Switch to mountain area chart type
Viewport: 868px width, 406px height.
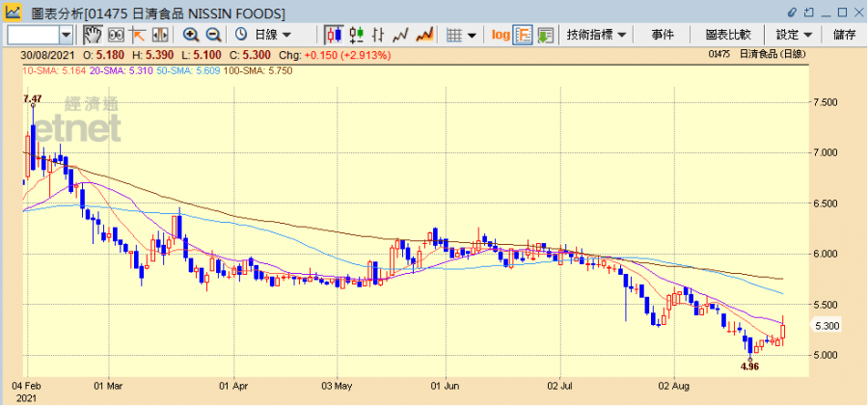pyautogui.click(x=424, y=35)
